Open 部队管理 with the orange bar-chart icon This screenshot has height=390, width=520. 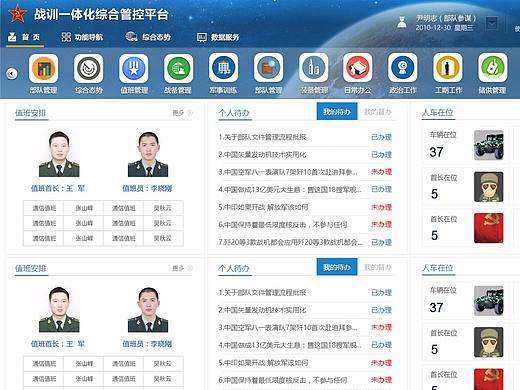44,69
